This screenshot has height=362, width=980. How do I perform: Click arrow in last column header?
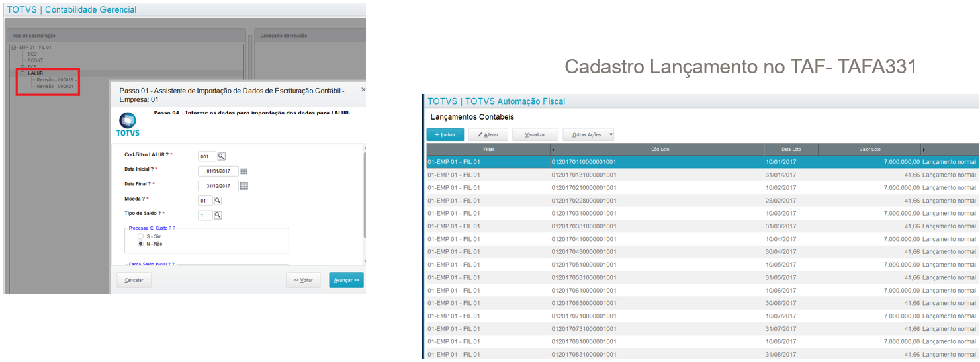click(924, 150)
